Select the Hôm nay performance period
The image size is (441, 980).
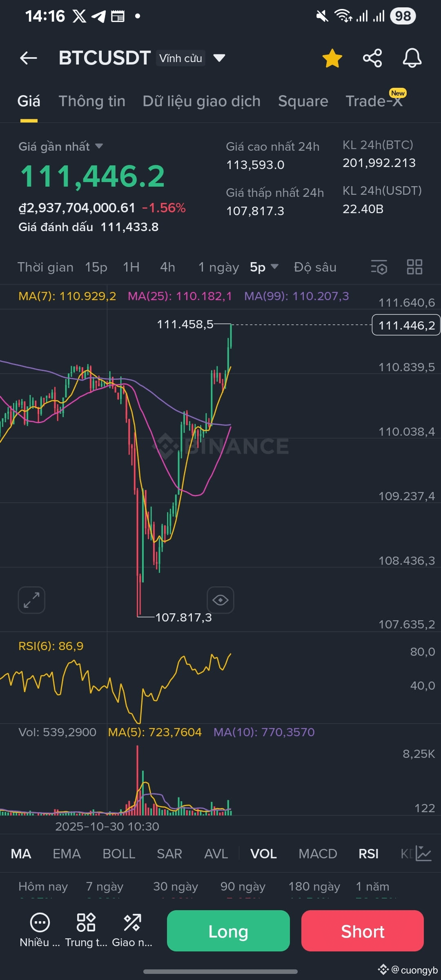point(43,886)
